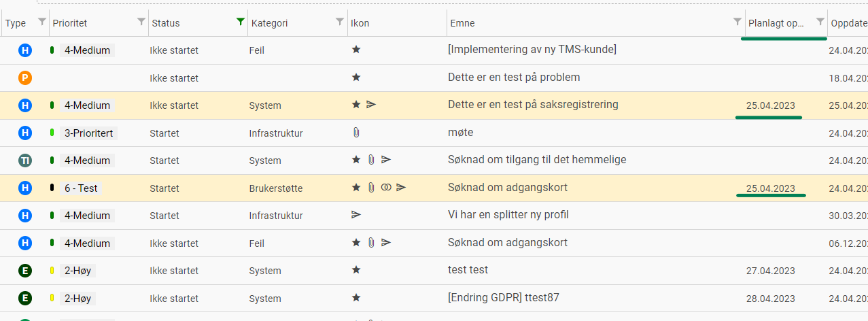This screenshot has height=321, width=868.
Task: Click paperclip icon in møte row
Action: (x=356, y=133)
